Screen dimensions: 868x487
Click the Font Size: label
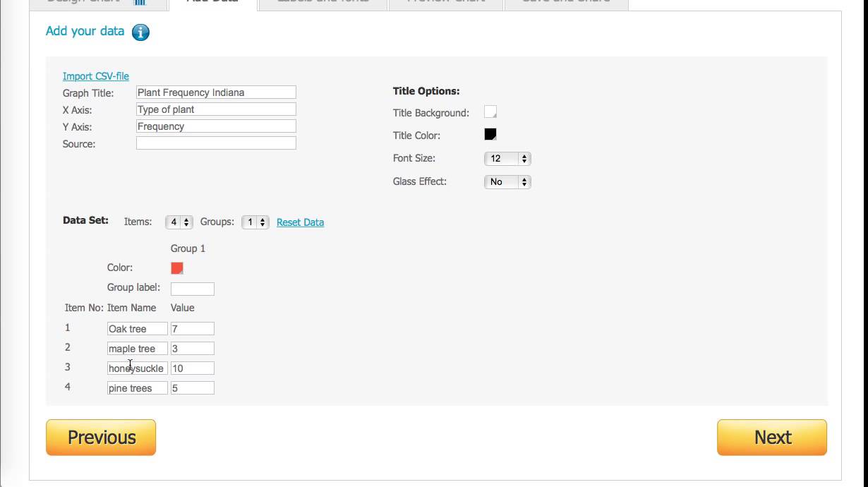(x=414, y=159)
